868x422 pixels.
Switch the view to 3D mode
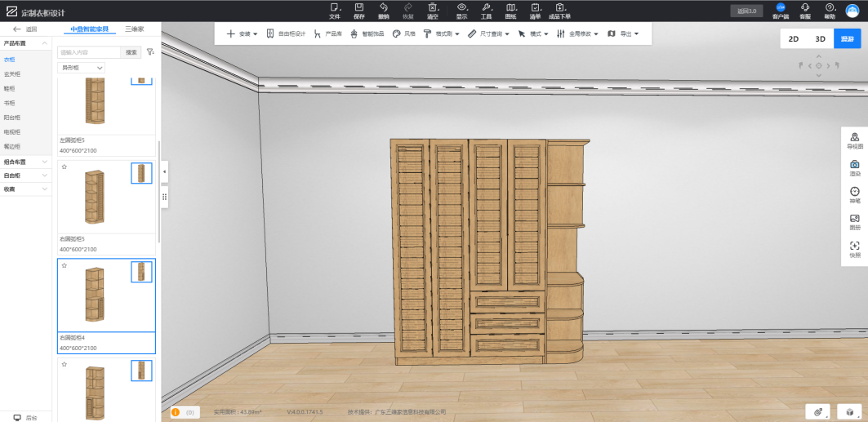[820, 38]
